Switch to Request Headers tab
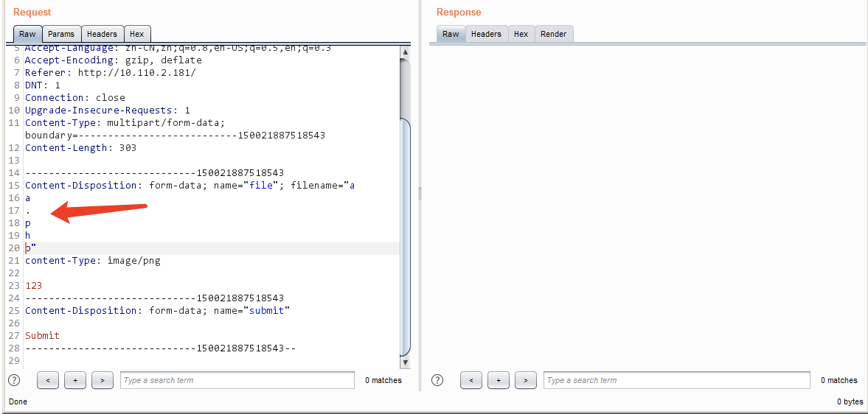 103,34
